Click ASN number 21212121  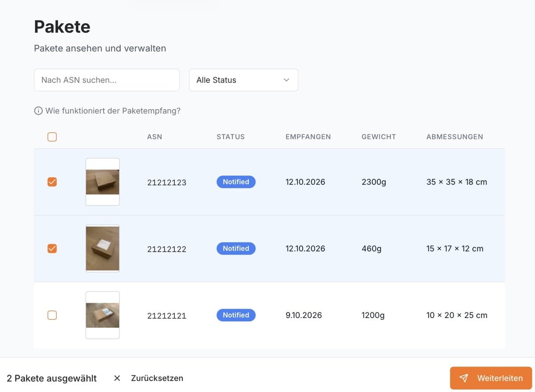(167, 316)
